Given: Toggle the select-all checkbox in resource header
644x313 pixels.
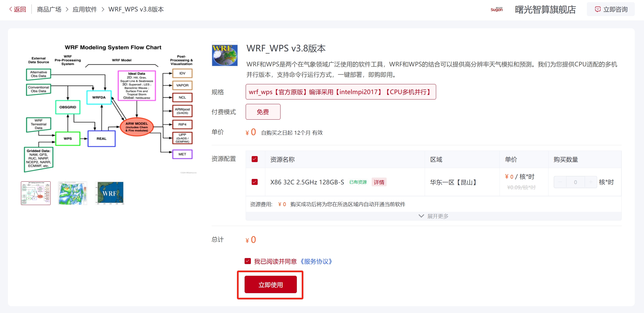Looking at the screenshot, I should [x=255, y=159].
